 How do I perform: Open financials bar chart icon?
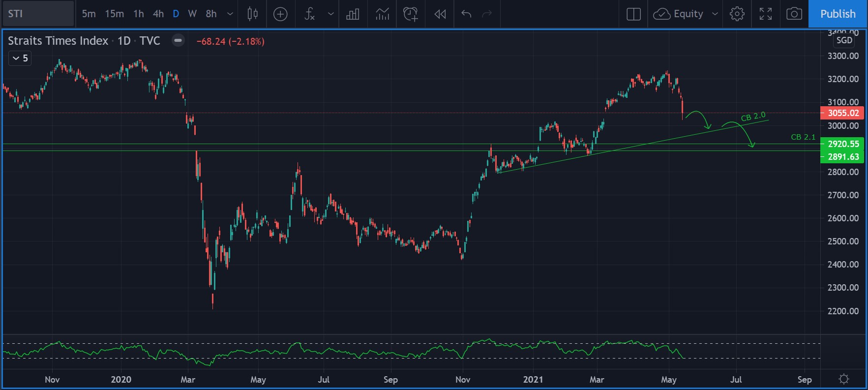point(353,14)
